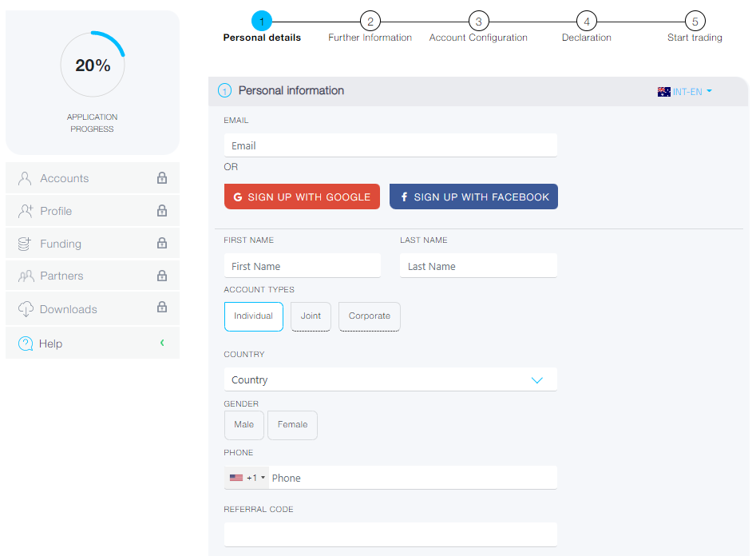Click the Funding coins icon
This screenshot has height=556, width=756.
tap(25, 244)
